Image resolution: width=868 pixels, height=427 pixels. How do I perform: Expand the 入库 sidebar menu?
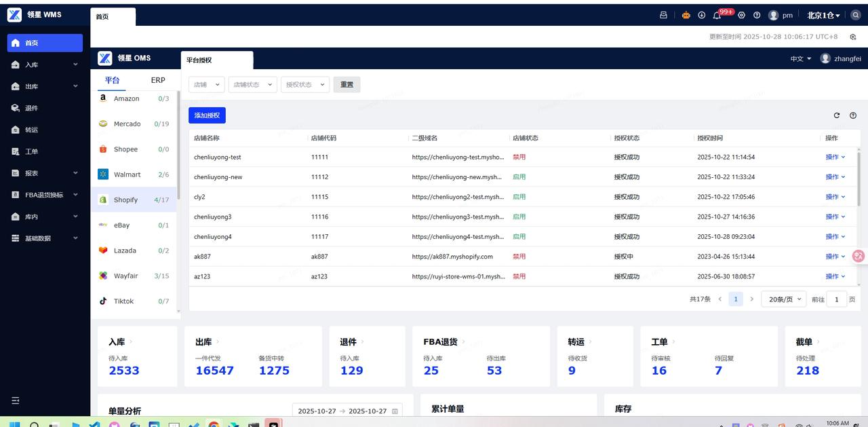(x=45, y=64)
